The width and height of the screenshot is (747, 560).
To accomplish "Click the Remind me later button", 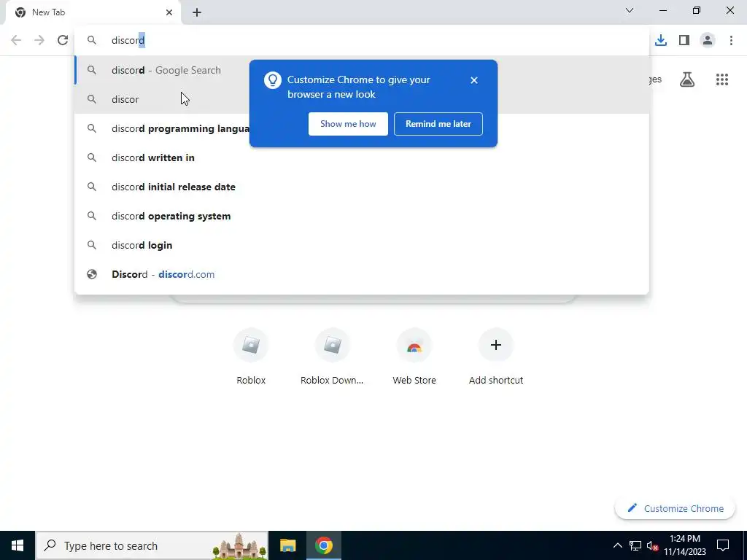I will pos(438,124).
